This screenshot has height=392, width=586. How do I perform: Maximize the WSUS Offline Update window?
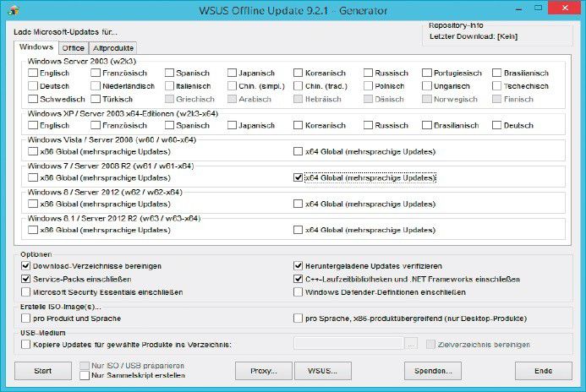[538, 8]
